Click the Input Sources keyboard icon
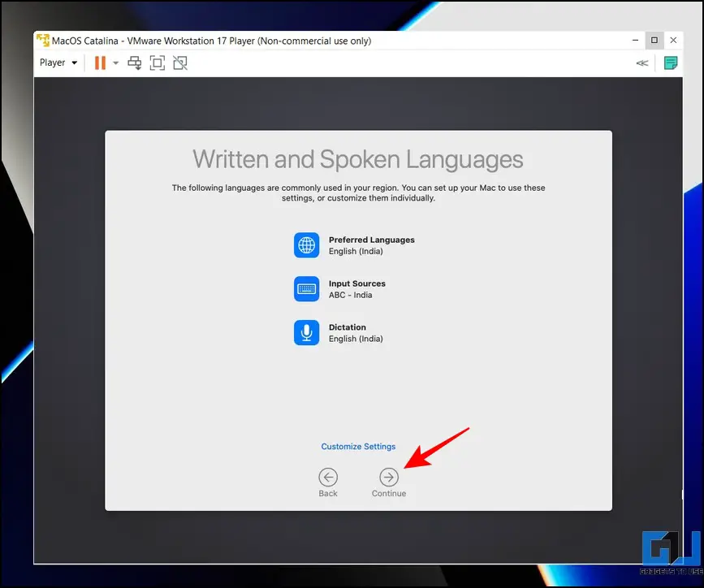 point(306,289)
